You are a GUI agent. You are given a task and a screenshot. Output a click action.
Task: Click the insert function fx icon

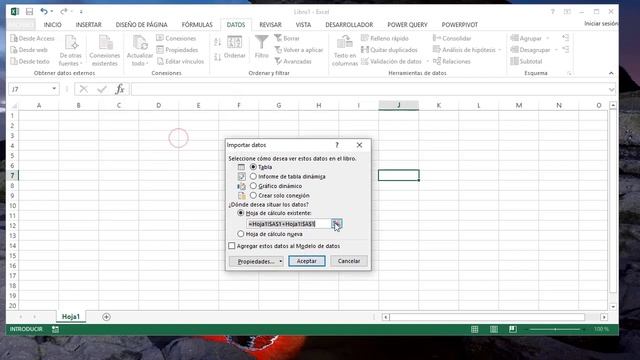coord(120,89)
